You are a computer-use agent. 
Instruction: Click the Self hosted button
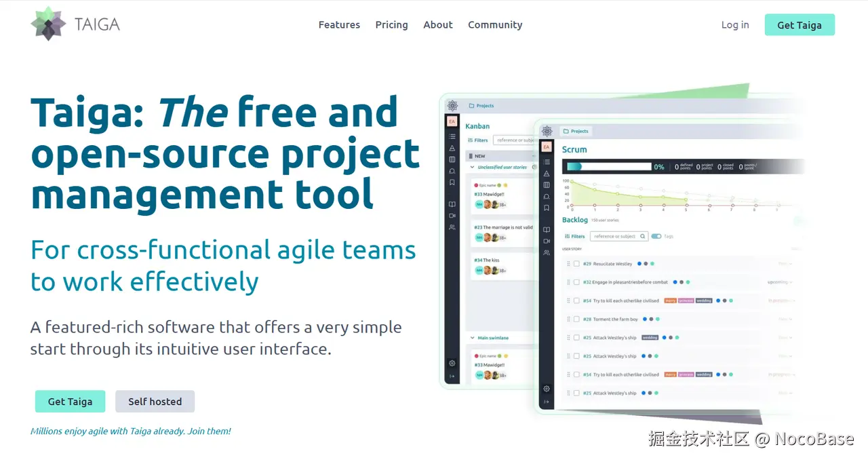pyautogui.click(x=155, y=402)
